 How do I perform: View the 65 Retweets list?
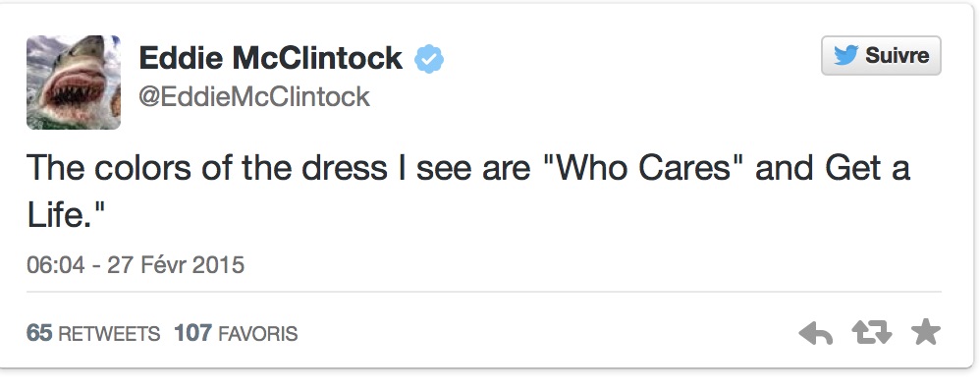pyautogui.click(x=93, y=333)
